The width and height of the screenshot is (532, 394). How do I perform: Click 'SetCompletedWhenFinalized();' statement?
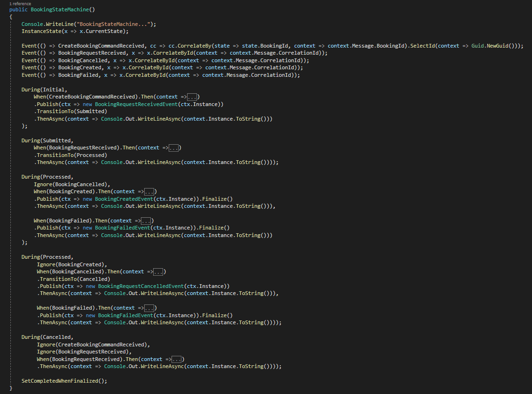(x=64, y=381)
